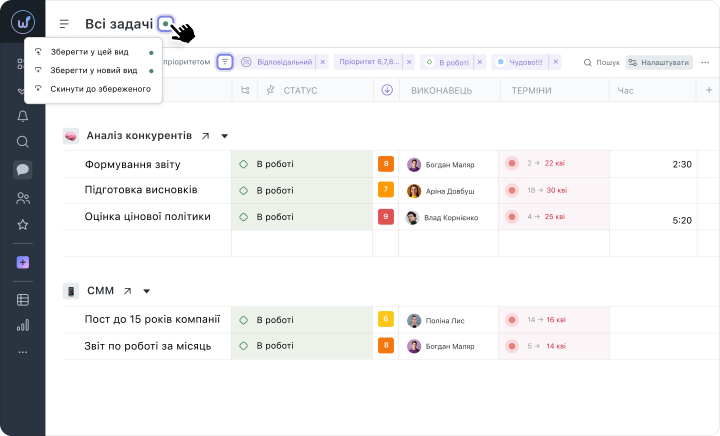Open the bar chart reports icon
This screenshot has width=720, height=436.
[22, 325]
